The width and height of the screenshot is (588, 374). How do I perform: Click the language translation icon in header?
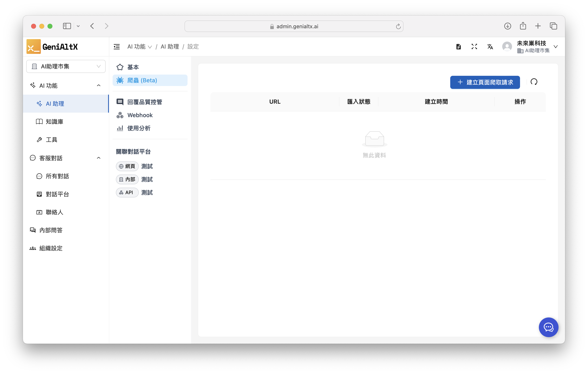click(x=490, y=47)
